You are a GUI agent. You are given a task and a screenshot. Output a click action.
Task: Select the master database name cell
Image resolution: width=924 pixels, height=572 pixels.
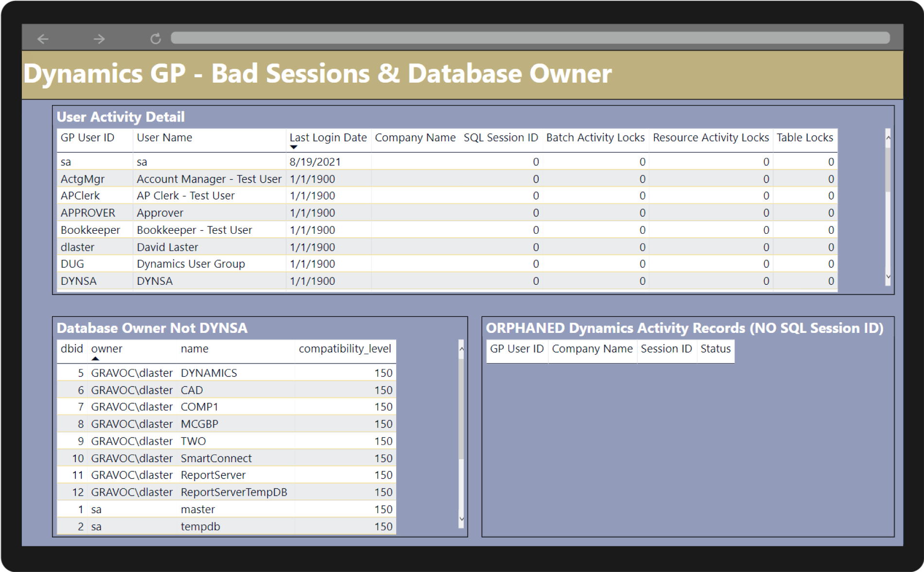click(198, 509)
